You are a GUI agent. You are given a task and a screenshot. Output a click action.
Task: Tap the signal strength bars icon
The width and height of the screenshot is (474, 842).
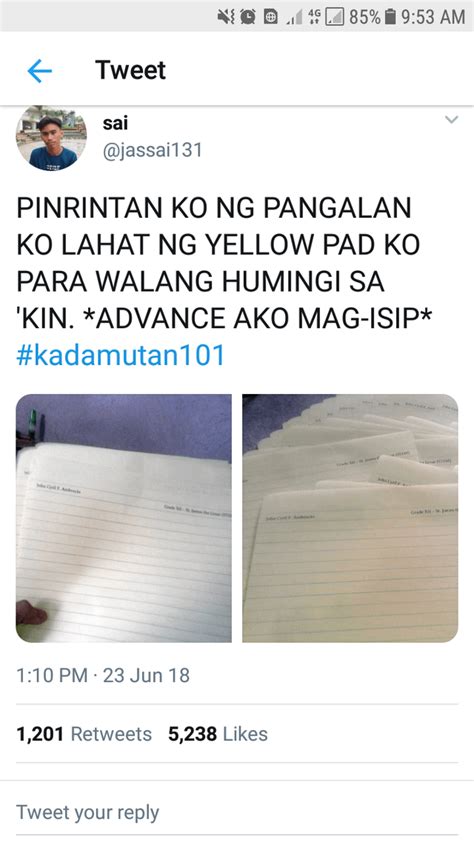click(x=294, y=18)
